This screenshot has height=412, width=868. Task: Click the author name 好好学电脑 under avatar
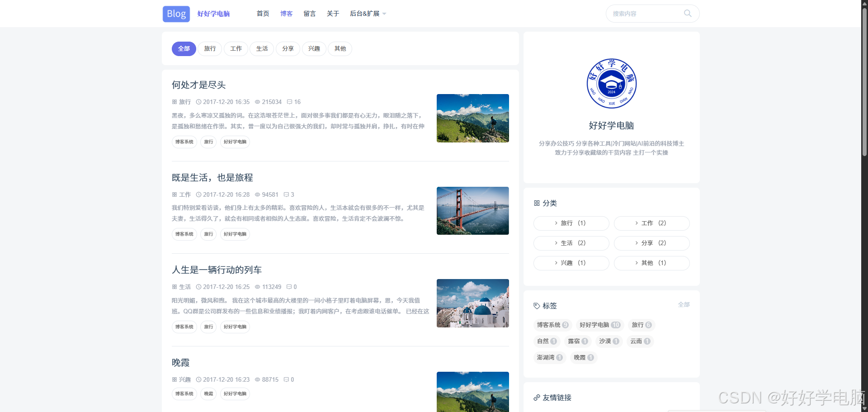tap(611, 126)
